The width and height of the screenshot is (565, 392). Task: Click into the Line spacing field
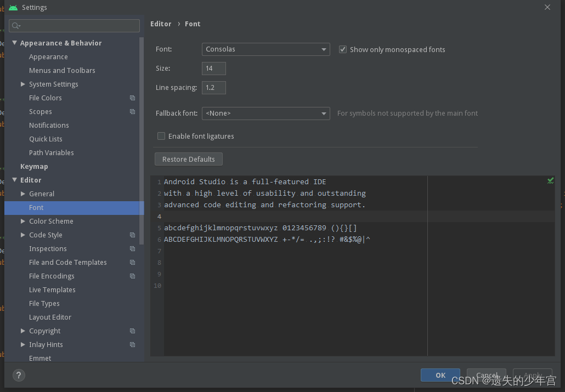tap(214, 88)
